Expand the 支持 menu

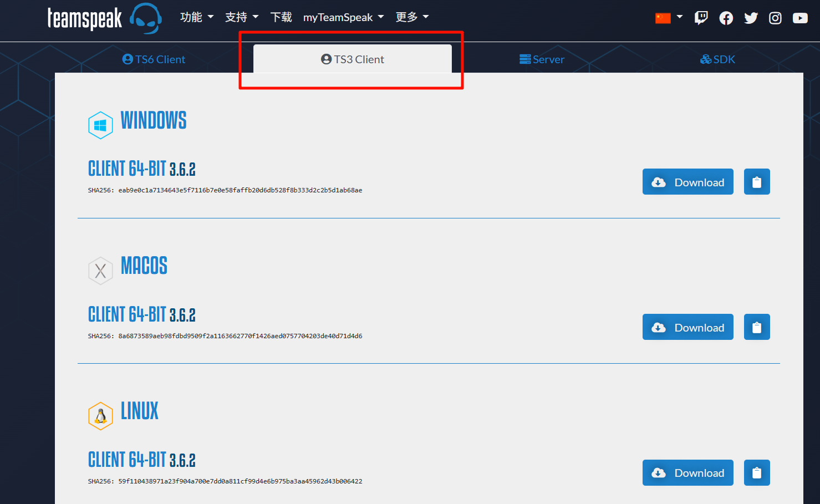point(241,17)
